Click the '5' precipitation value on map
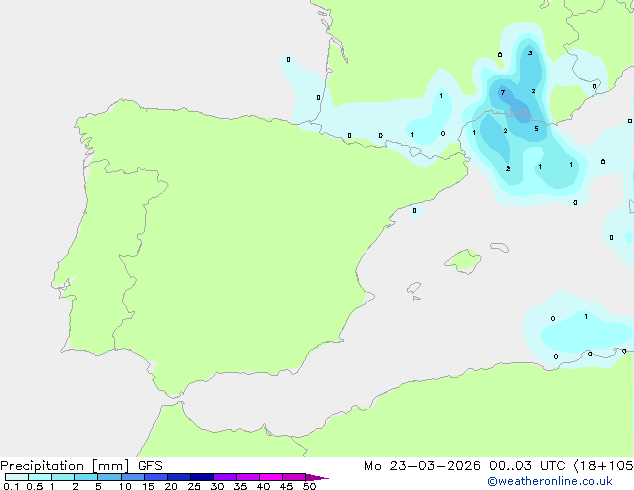Viewport: 634px width, 490px height. [x=536, y=129]
